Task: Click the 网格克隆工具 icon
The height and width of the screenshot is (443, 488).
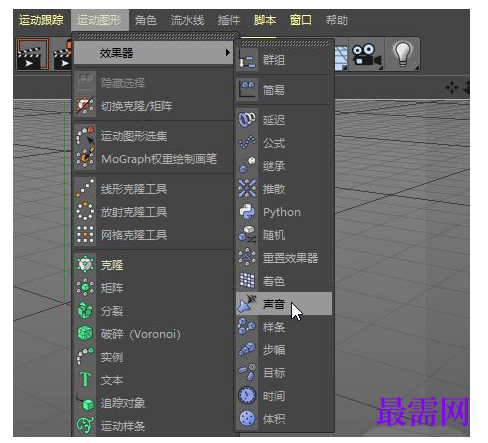Action: (85, 235)
